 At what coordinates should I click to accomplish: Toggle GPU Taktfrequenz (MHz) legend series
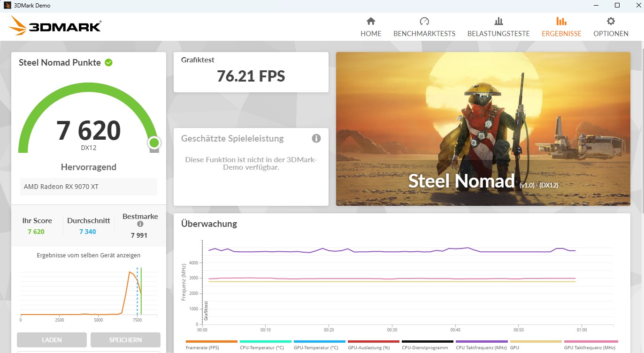pyautogui.click(x=590, y=345)
